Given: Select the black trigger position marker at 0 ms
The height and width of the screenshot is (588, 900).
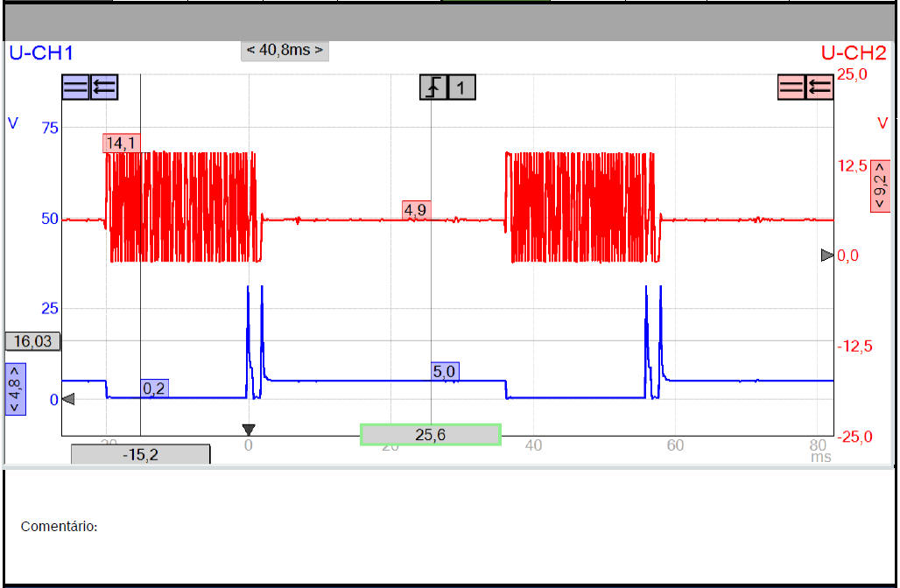Looking at the screenshot, I should pos(249,430).
